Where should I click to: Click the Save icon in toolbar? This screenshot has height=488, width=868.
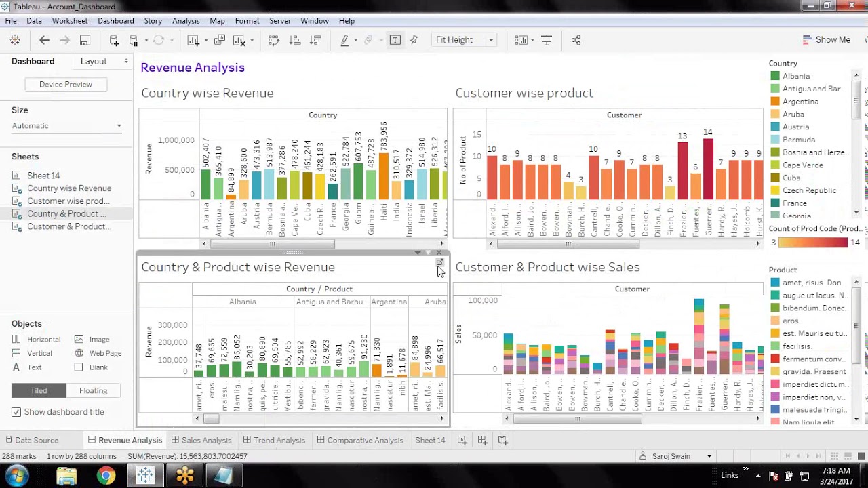point(85,40)
